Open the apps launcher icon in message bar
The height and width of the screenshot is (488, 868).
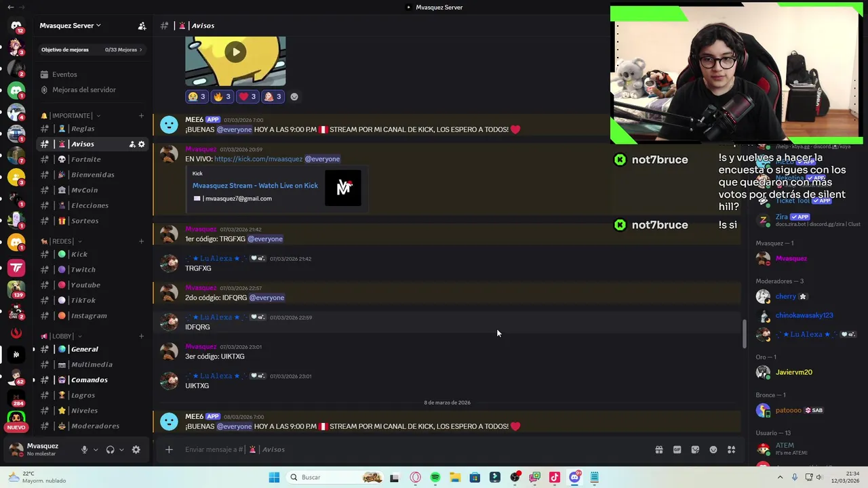732,449
